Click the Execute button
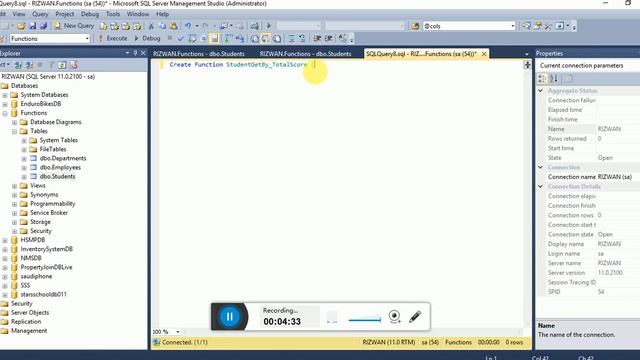The height and width of the screenshot is (360, 640). coord(113,38)
